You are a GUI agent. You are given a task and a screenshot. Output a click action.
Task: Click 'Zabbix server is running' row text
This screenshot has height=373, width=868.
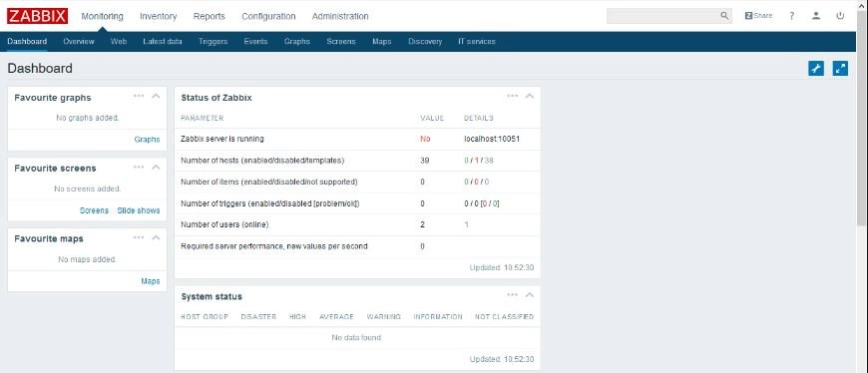click(221, 139)
